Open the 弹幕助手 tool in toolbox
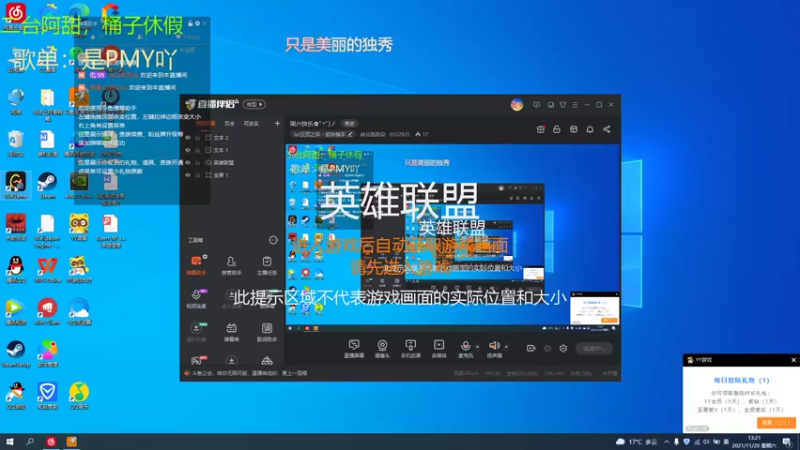The width and height of the screenshot is (800, 450). pos(196,265)
